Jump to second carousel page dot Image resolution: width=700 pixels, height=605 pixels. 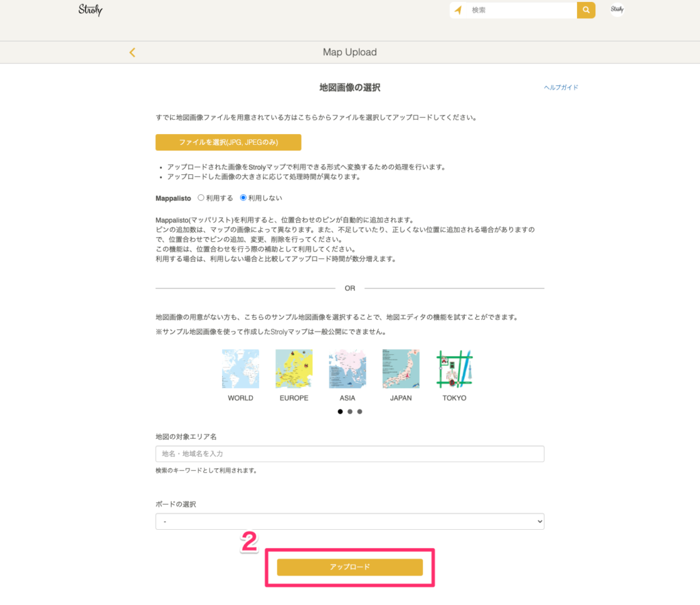coord(350,412)
